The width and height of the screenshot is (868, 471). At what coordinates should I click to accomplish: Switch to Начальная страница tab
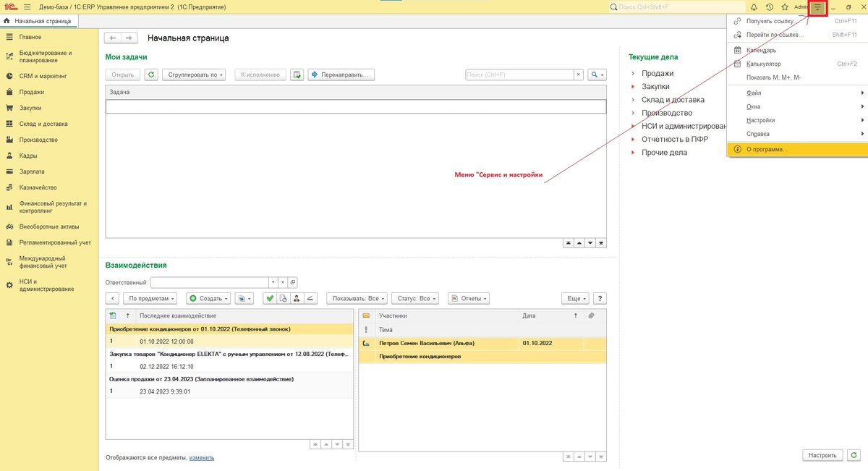(41, 21)
